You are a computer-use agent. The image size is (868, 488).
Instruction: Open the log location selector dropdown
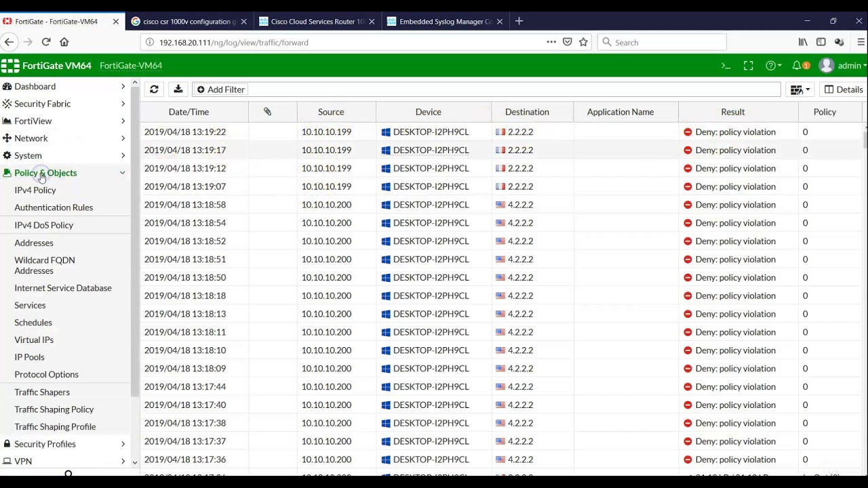(x=800, y=89)
